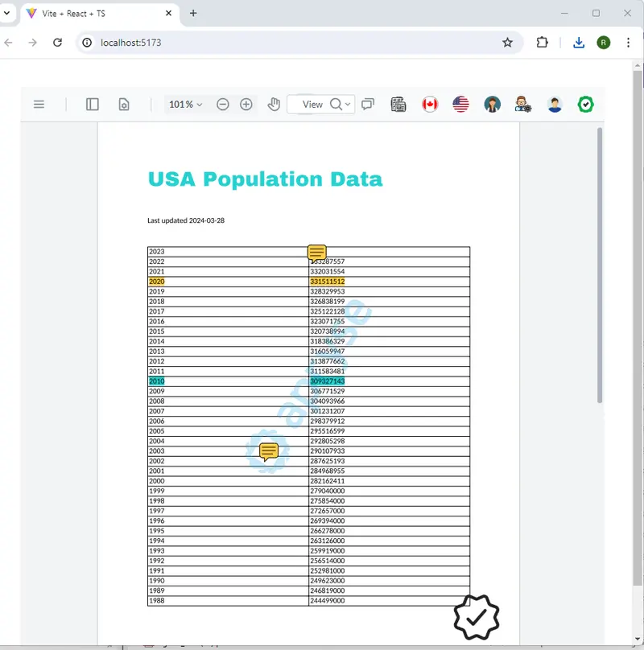Click the man in blue avatar icon
The image size is (644, 650).
tap(555, 104)
